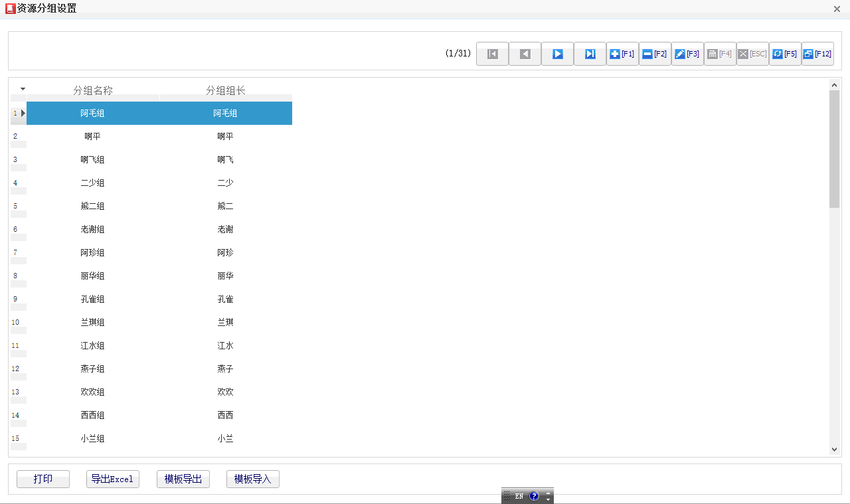Click the vertical scrollbar thumb

tap(835, 149)
